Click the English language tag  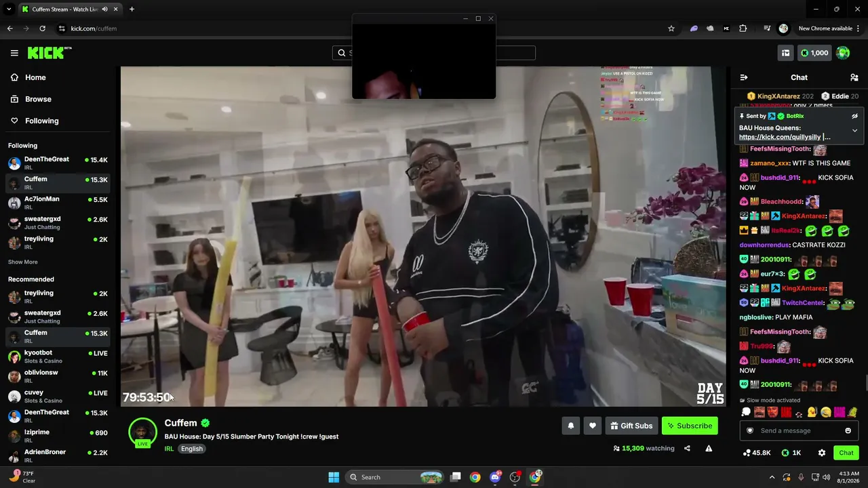click(192, 449)
